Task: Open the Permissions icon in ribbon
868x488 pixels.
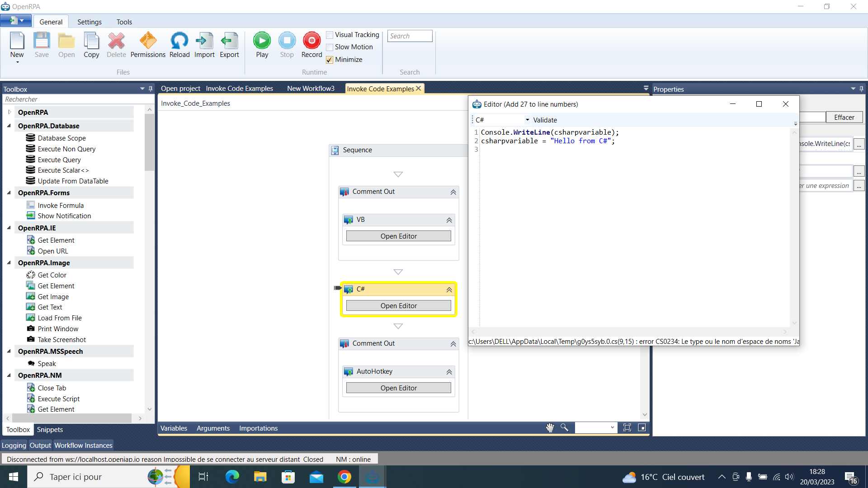Action: (x=148, y=41)
